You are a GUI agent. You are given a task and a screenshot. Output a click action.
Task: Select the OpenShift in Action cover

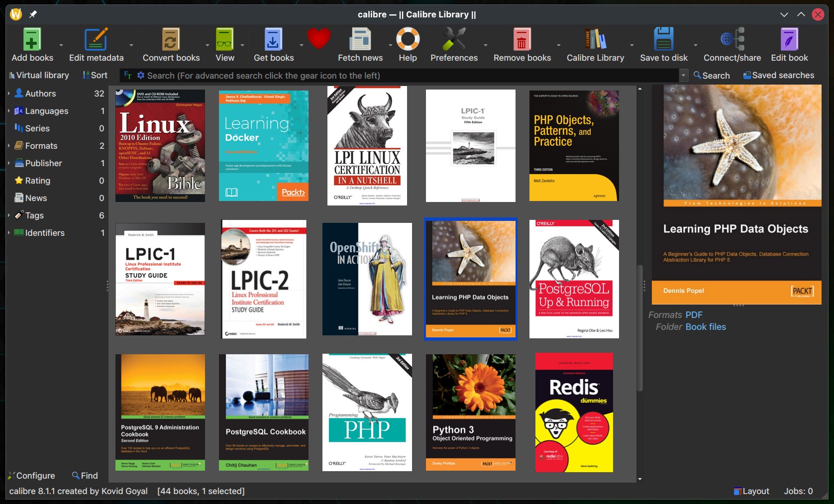[367, 279]
